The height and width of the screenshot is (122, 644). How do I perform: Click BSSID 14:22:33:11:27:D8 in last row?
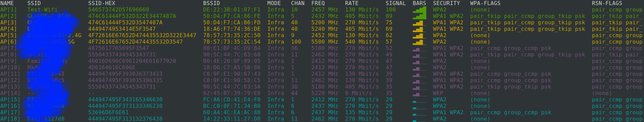coord(232,119)
